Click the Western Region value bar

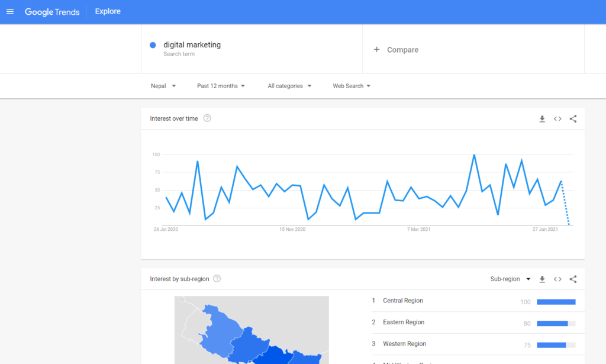click(x=556, y=345)
